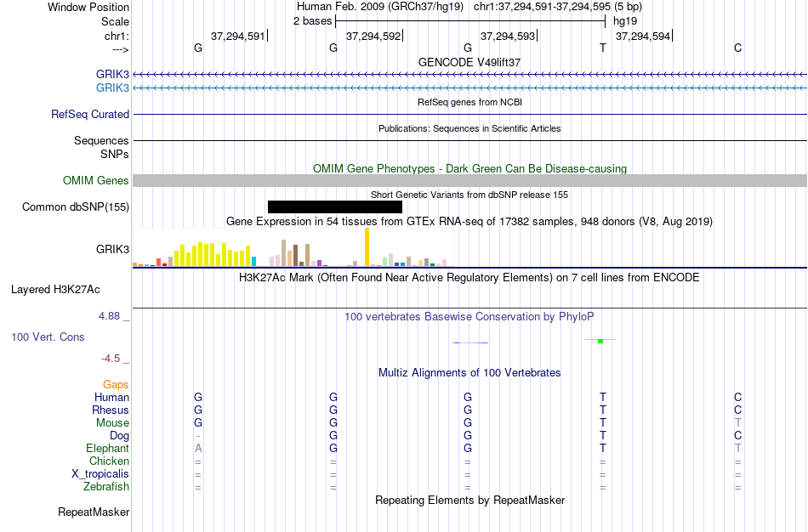Select the light blue GRIK3 transcript label
Image resolution: width=808 pixels, height=532 pixels.
112,88
